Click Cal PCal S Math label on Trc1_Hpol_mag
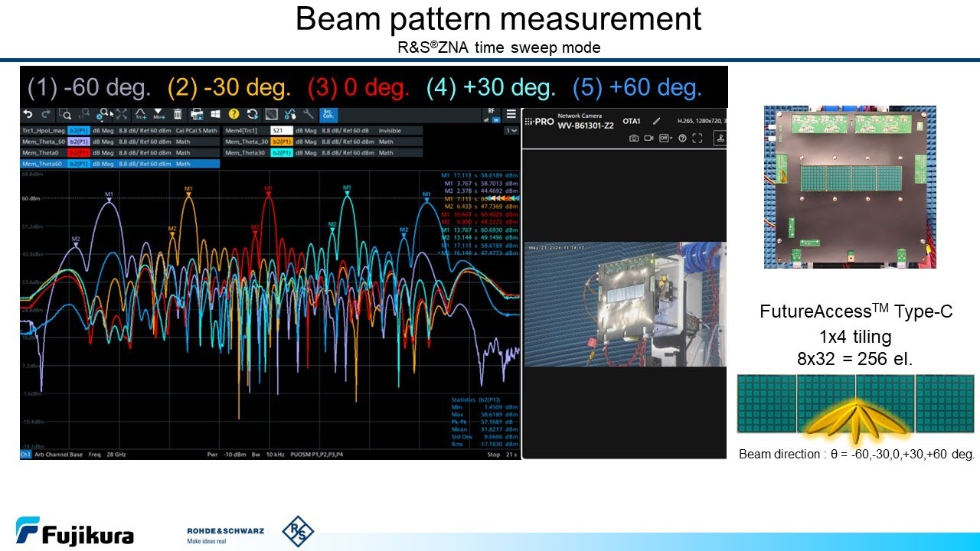 tap(196, 131)
